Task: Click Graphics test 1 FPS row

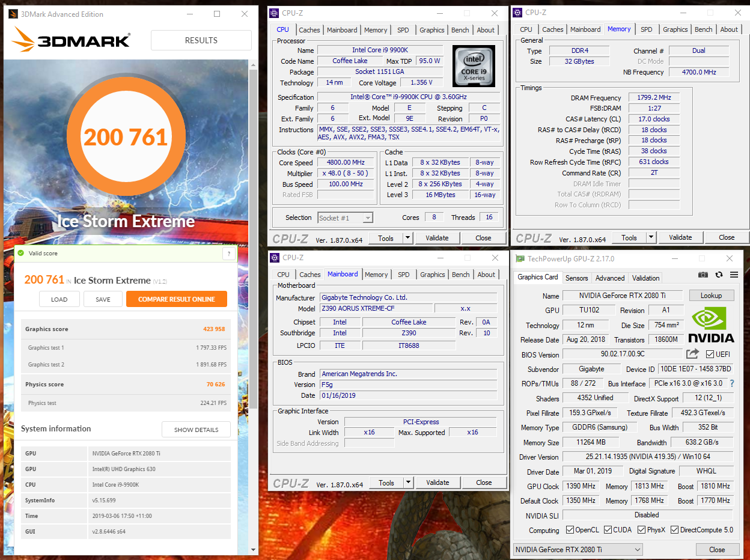Action: [126, 348]
